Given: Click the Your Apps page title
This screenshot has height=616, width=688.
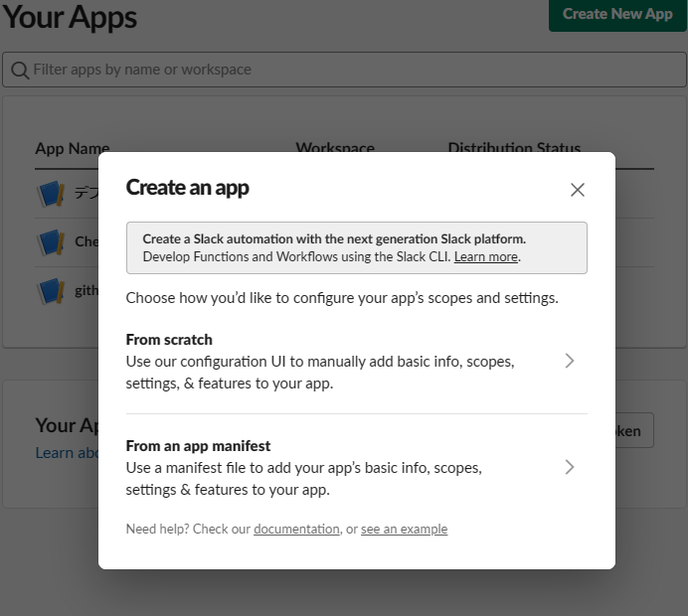Looking at the screenshot, I should 70,17.
